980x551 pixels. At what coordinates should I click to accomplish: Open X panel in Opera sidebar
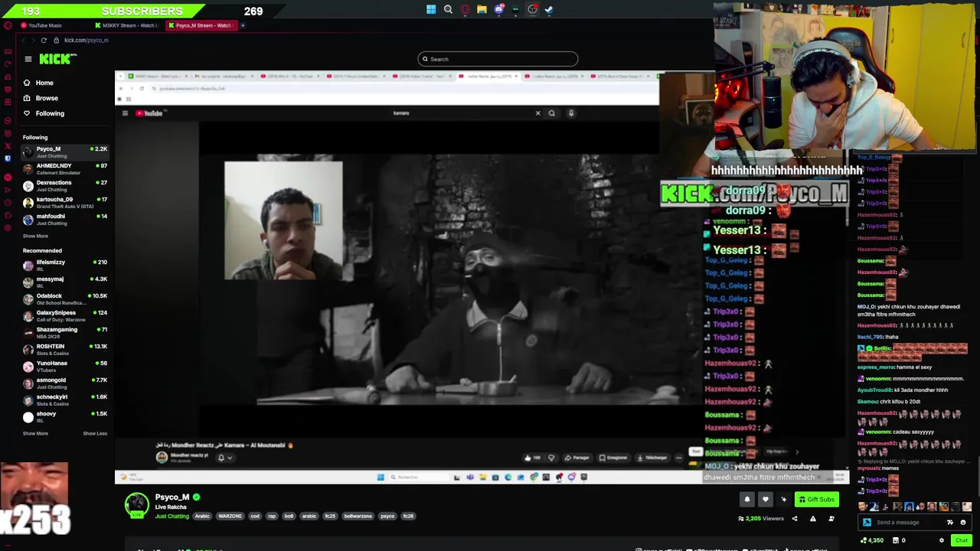pos(8,145)
